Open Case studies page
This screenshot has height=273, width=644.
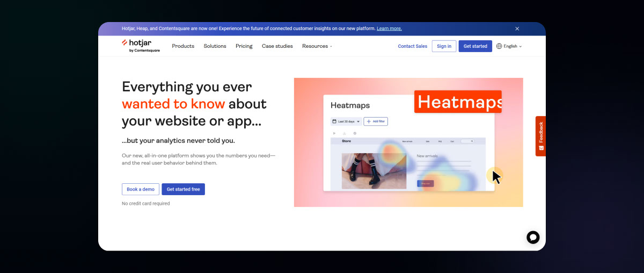277,46
